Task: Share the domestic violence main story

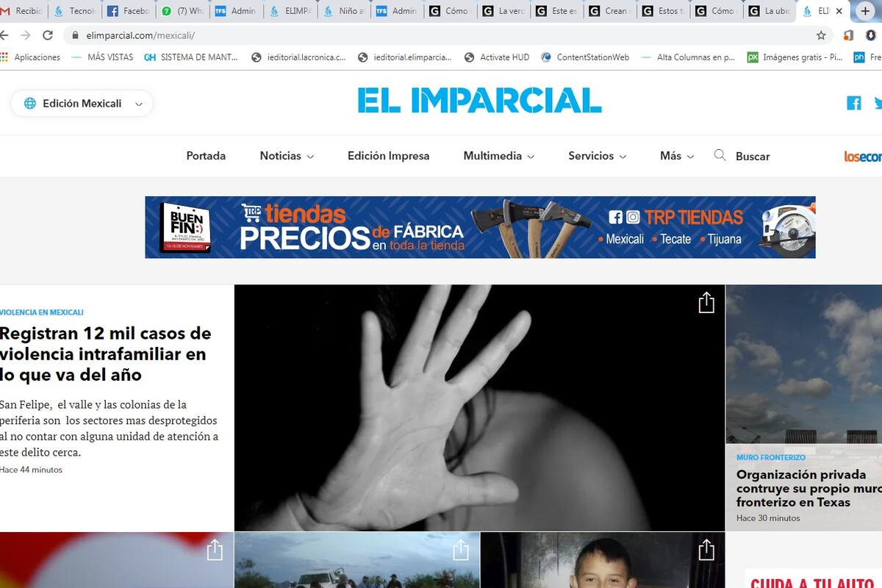Action: [706, 302]
